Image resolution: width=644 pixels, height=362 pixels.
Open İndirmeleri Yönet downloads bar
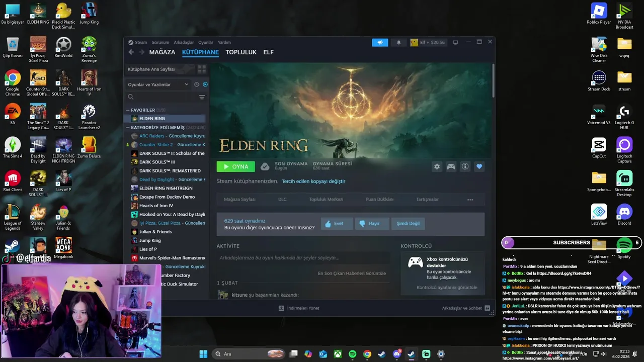point(299,308)
